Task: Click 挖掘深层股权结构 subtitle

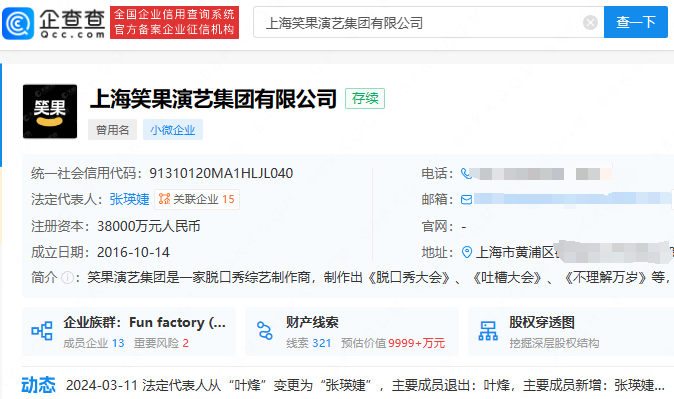Action: [x=554, y=343]
